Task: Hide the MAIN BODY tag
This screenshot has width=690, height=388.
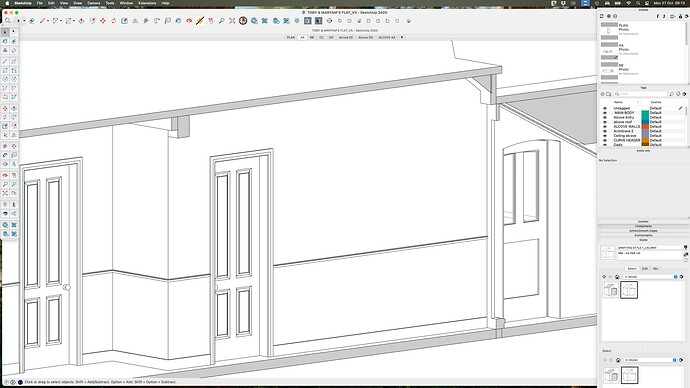Action: pyautogui.click(x=605, y=113)
